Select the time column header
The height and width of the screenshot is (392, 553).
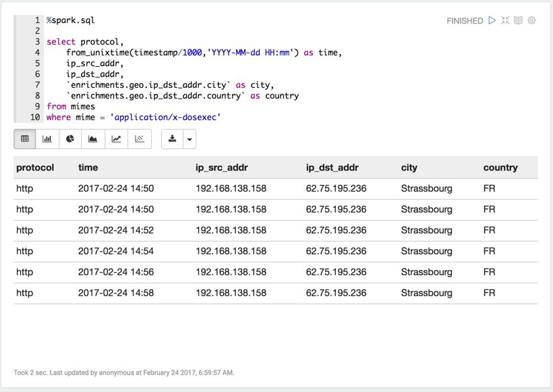pos(88,167)
